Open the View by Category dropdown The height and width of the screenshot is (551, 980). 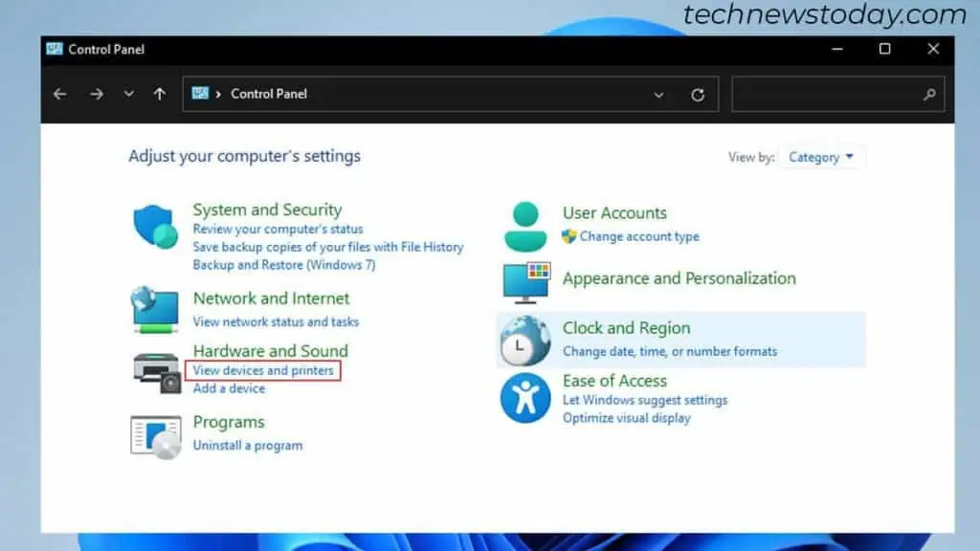(x=822, y=158)
